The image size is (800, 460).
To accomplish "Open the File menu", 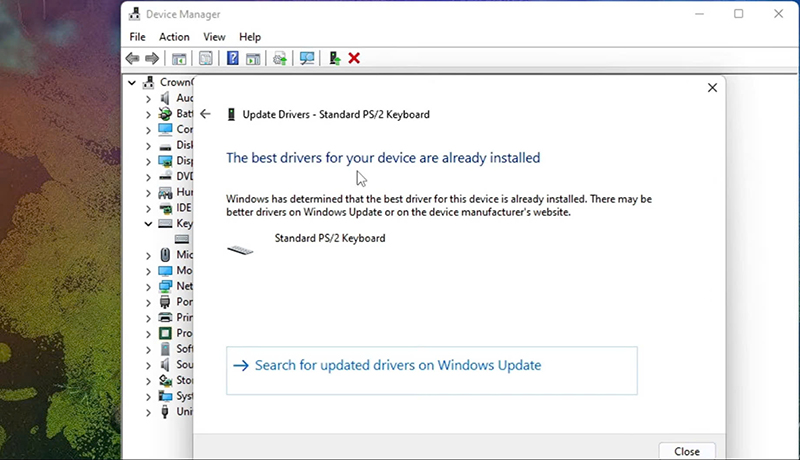I will click(x=137, y=37).
